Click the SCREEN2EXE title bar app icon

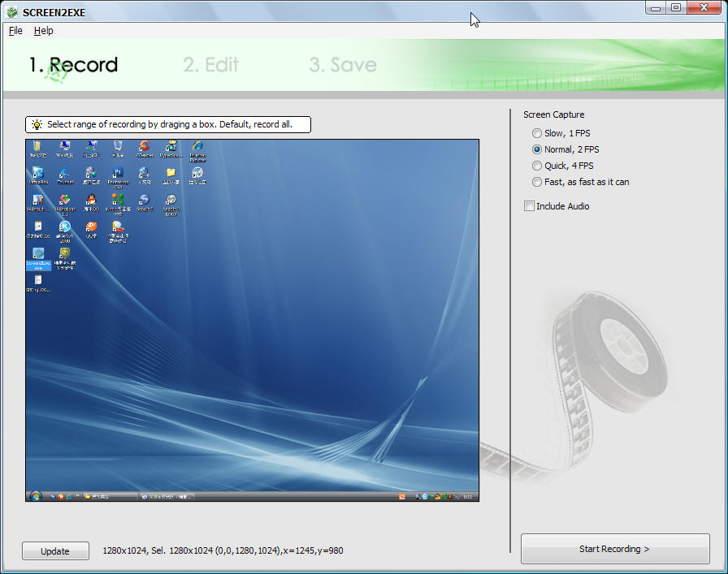[11, 12]
